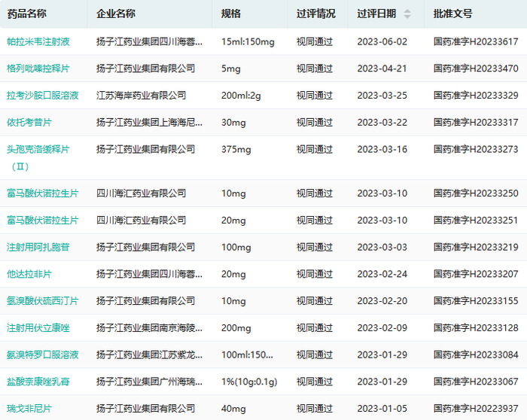This screenshot has width=527, height=420.
Task: Open drug link 帕拉米韦注射液
Action: [38, 41]
